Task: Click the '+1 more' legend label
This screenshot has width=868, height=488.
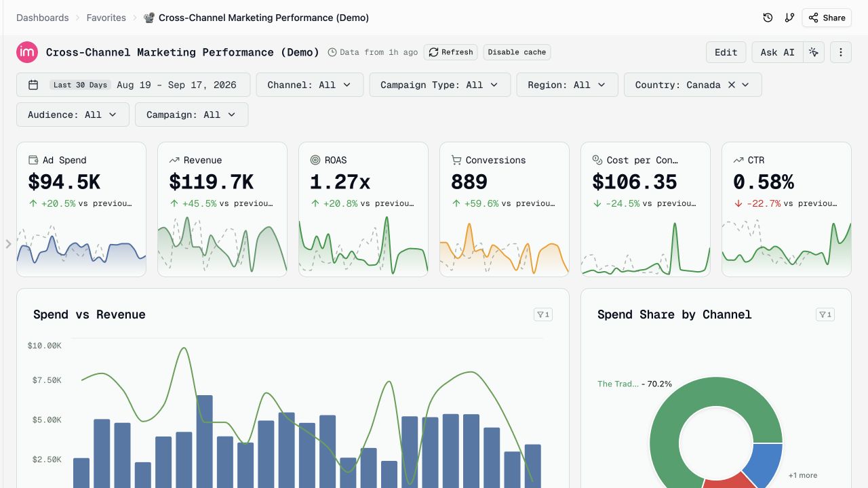Action: pos(803,475)
